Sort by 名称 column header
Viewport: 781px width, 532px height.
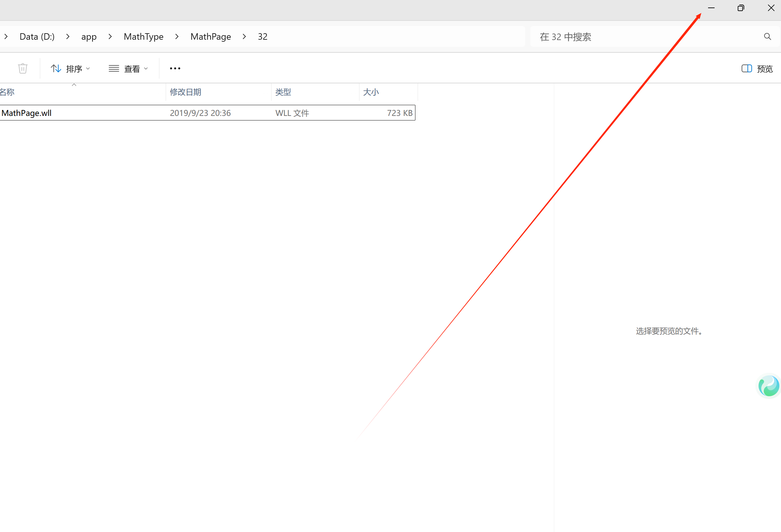7,92
